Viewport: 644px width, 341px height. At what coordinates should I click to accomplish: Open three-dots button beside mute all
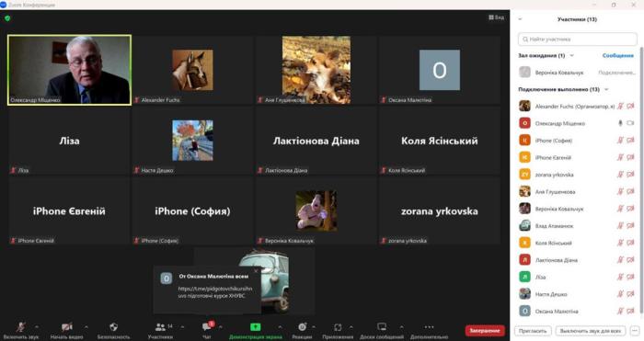(x=635, y=331)
